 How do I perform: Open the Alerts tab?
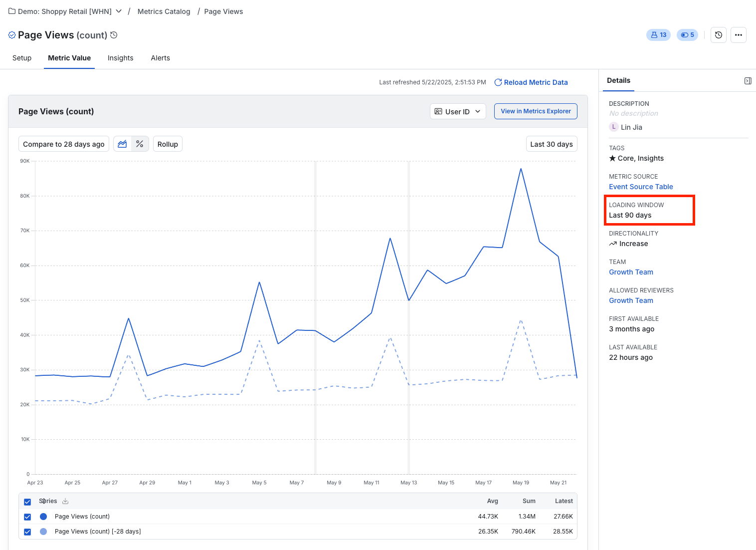[160, 58]
